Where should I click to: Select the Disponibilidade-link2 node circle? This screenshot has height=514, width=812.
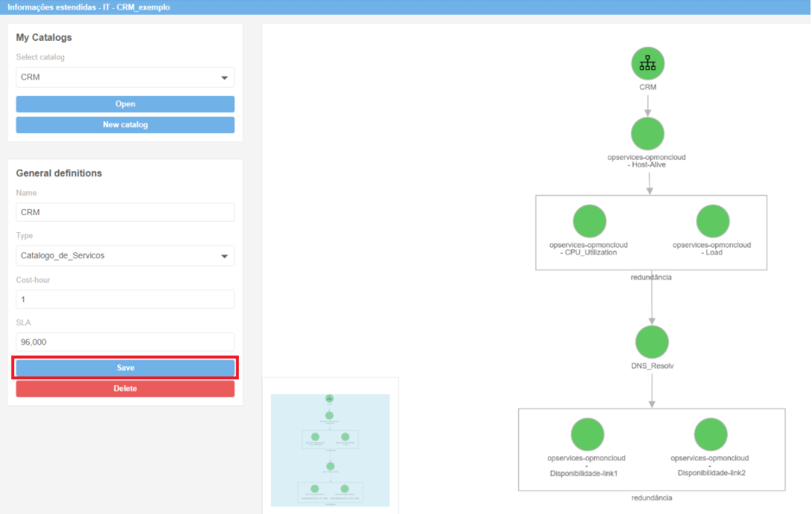(x=710, y=434)
